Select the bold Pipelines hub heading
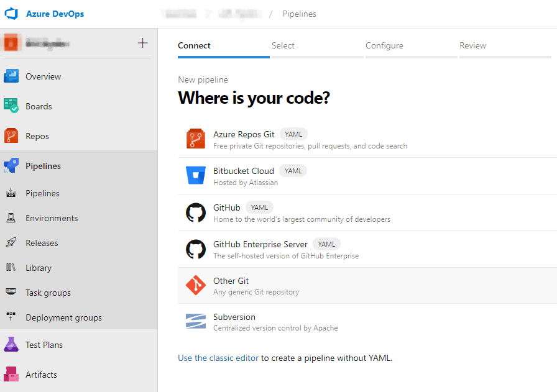This screenshot has width=557, height=392. coord(43,166)
